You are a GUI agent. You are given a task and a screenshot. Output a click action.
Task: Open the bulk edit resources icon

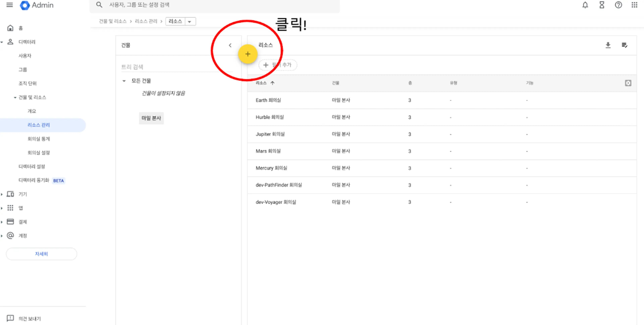(624, 45)
